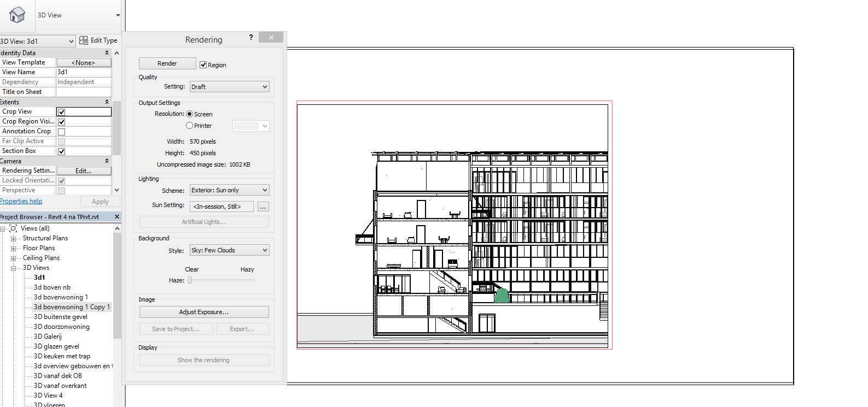
Task: Click the View Name 3d1 field
Action: tap(84, 72)
